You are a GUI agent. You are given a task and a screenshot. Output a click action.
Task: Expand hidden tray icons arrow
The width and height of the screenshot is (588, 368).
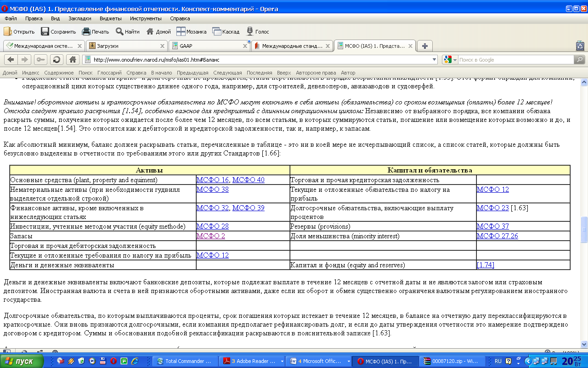pyautogui.click(x=528, y=361)
